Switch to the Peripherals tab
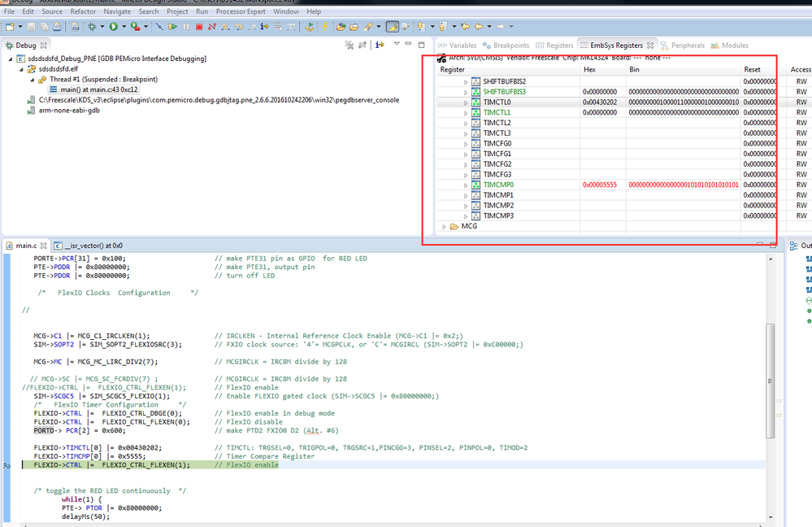Screen dimensions: 812x527 (688, 46)
